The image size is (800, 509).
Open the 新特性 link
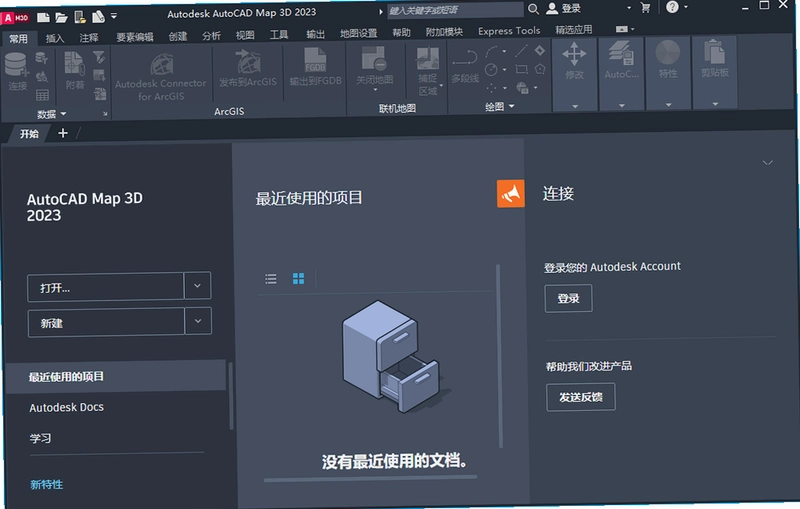click(x=46, y=485)
